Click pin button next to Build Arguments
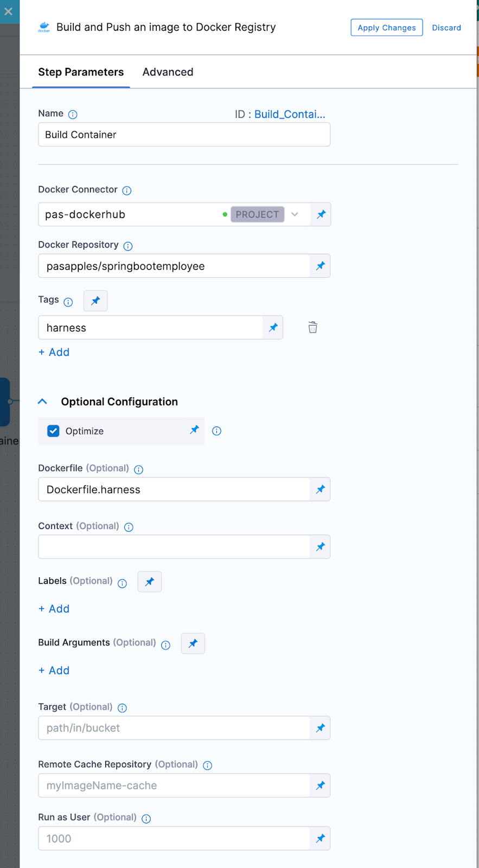The width and height of the screenshot is (479, 868). pyautogui.click(x=193, y=643)
